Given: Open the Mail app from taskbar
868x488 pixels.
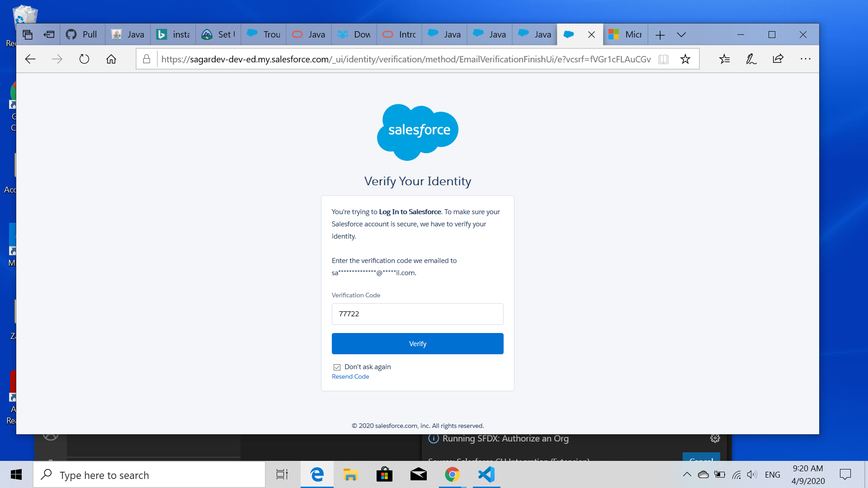Looking at the screenshot, I should pyautogui.click(x=418, y=474).
